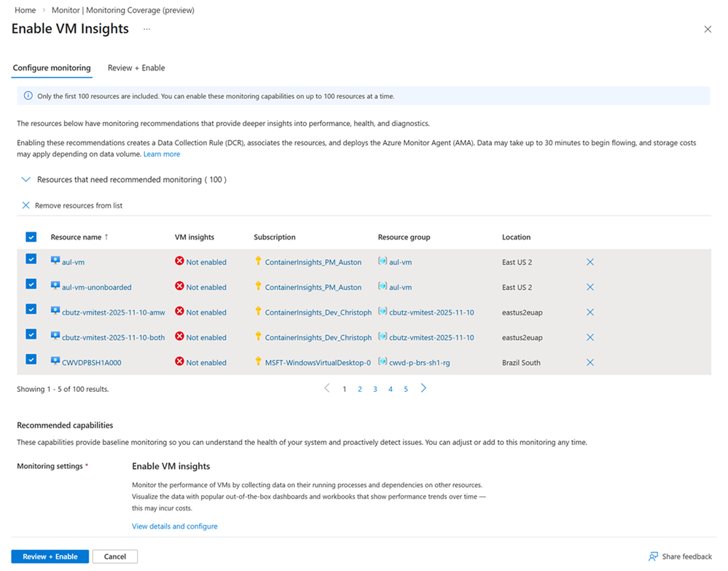Jump to results page 4
This screenshot has height=571, width=728.
click(x=391, y=389)
